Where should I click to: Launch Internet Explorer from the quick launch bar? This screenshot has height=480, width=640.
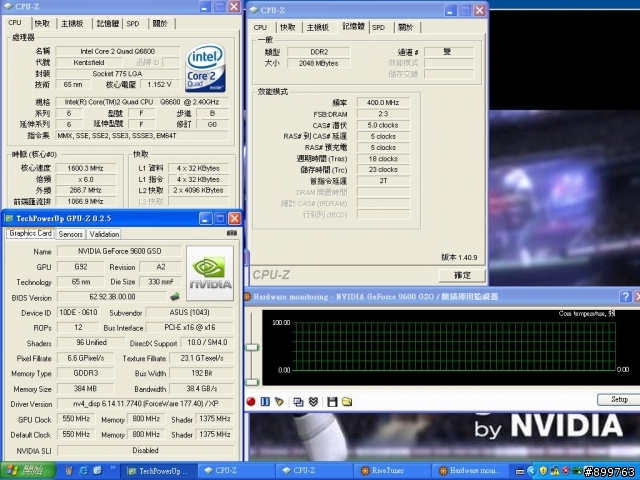84,470
